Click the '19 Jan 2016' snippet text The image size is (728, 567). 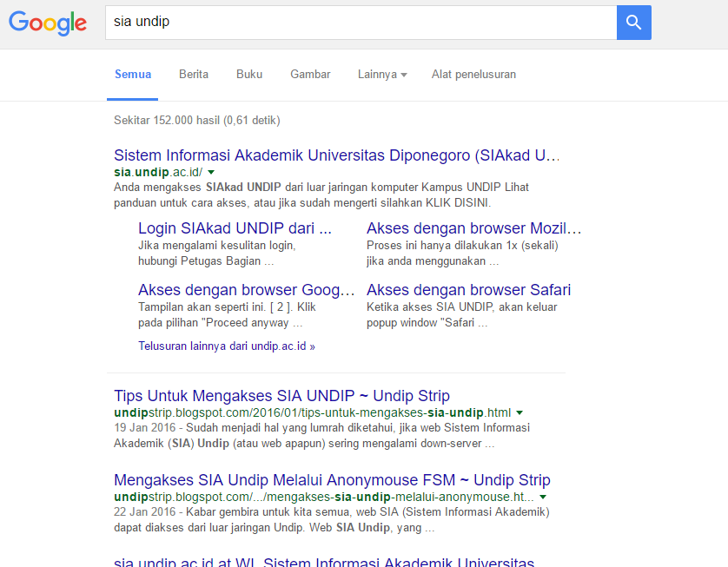tap(321, 435)
